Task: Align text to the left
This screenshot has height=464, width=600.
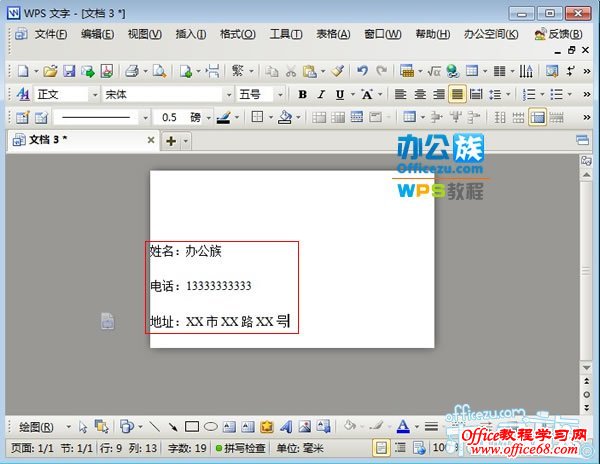Action: pyautogui.click(x=400, y=94)
